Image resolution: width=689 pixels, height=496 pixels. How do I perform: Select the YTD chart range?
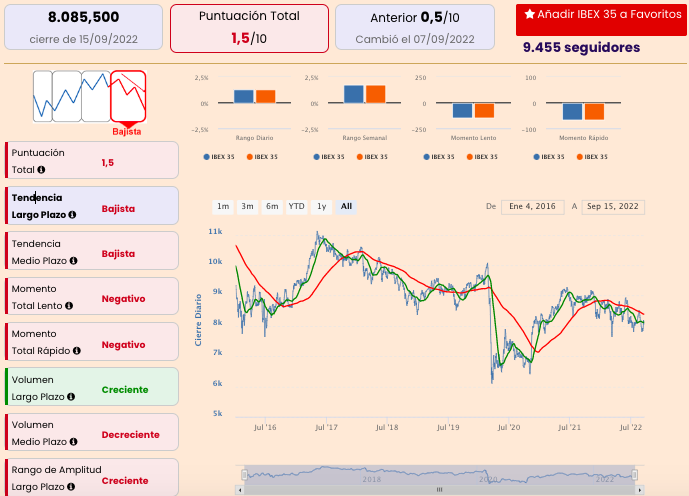pyautogui.click(x=297, y=206)
